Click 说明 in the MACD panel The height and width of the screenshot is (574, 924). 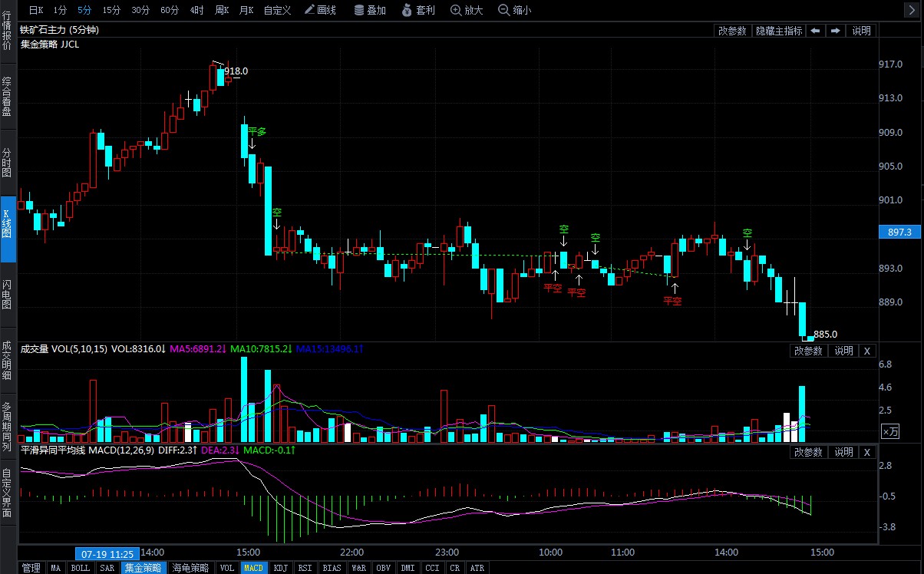pyautogui.click(x=843, y=452)
